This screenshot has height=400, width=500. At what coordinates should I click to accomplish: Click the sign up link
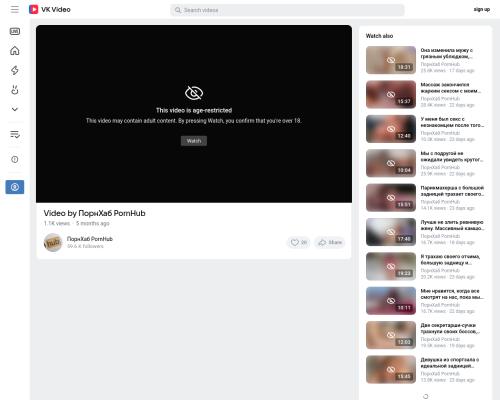[482, 9]
